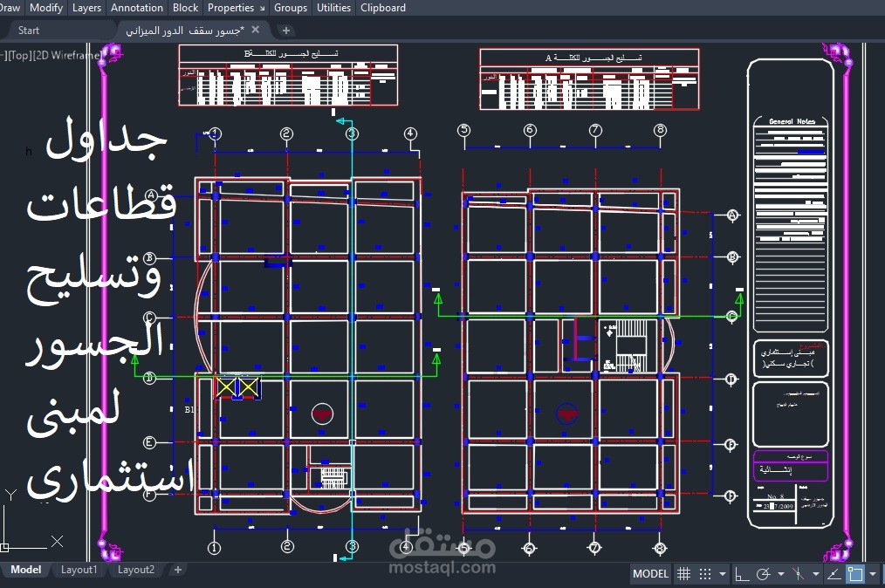Select the block A beam schedule table
This screenshot has width=885, height=588.
click(589, 79)
